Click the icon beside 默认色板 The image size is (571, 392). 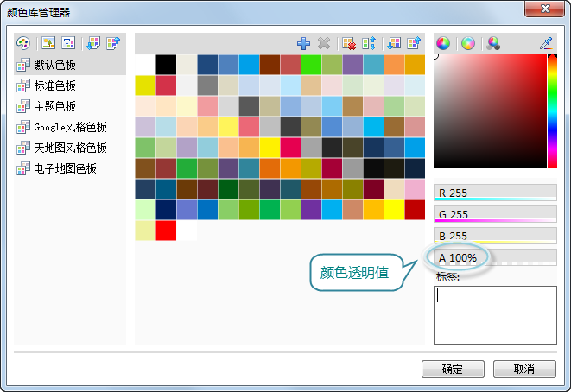[x=23, y=65]
